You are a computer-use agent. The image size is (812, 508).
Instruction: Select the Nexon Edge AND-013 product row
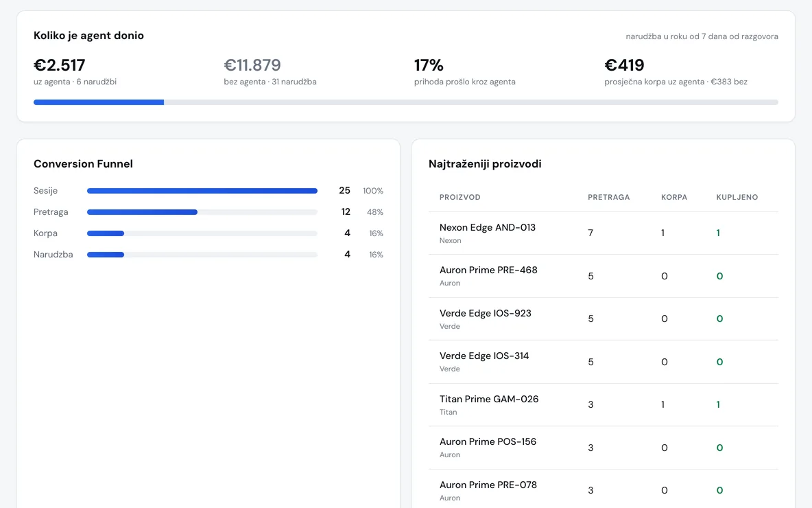click(x=604, y=233)
